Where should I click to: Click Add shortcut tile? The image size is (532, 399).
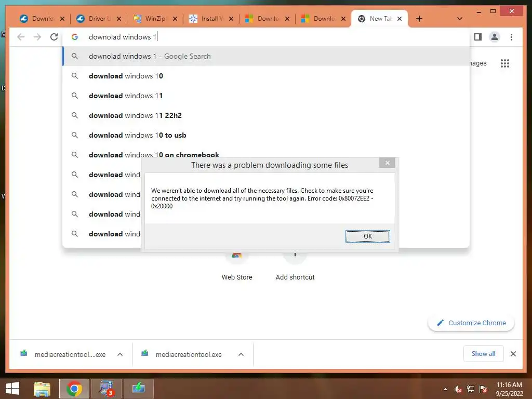pos(295,266)
